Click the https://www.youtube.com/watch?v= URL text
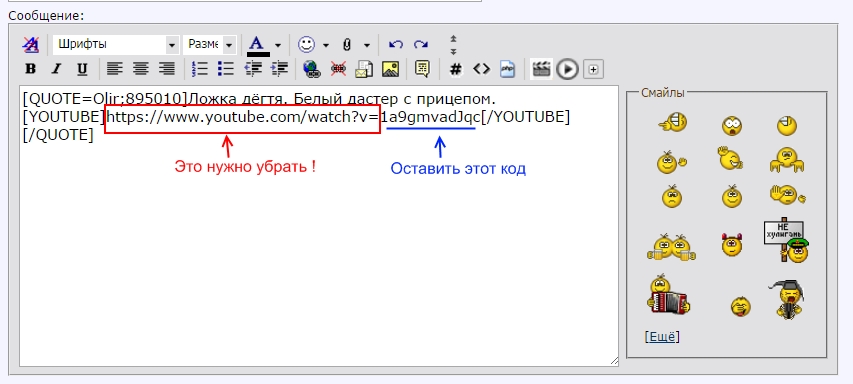The image size is (853, 384). 243,117
